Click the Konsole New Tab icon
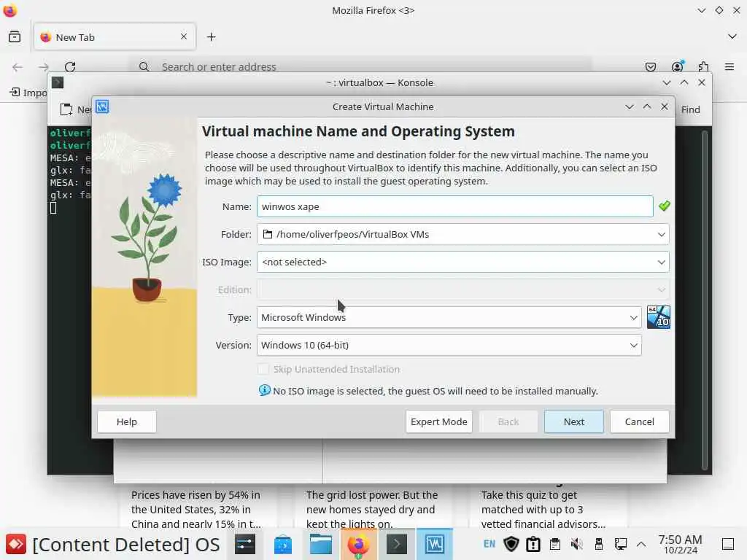This screenshot has width=747, height=560. click(x=66, y=109)
